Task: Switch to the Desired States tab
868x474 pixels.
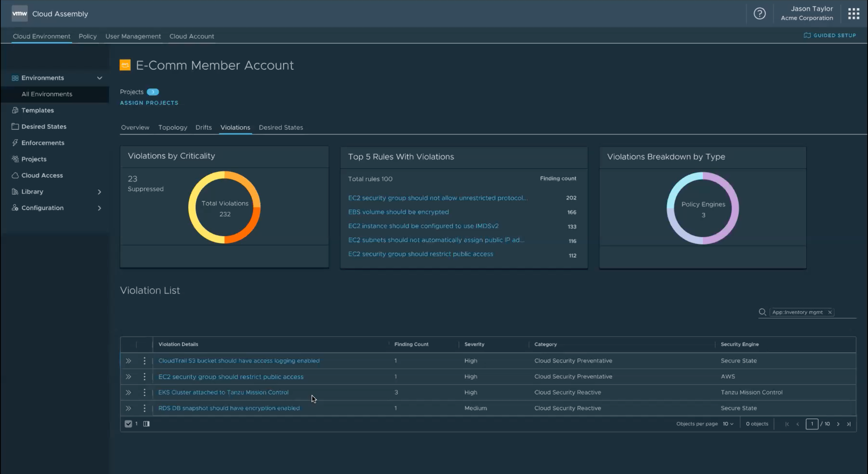Action: [x=281, y=128]
